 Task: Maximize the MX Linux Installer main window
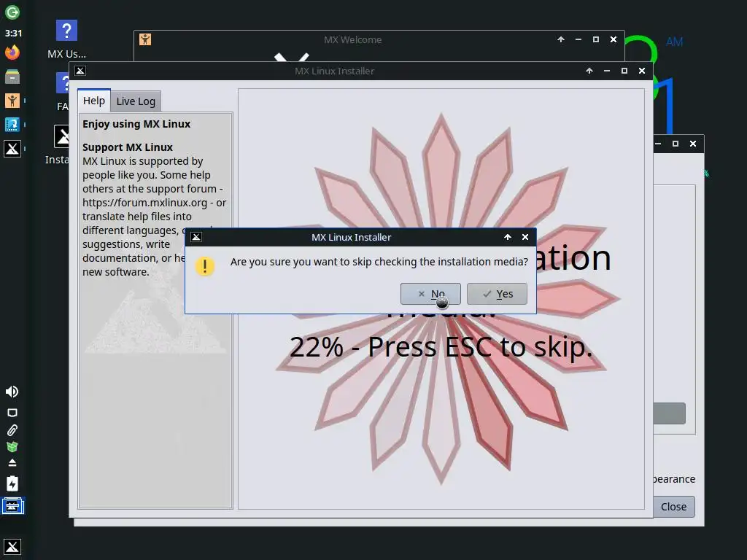[x=624, y=71]
